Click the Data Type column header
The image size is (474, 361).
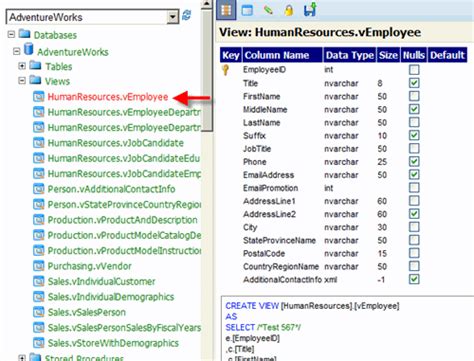pyautogui.click(x=350, y=55)
